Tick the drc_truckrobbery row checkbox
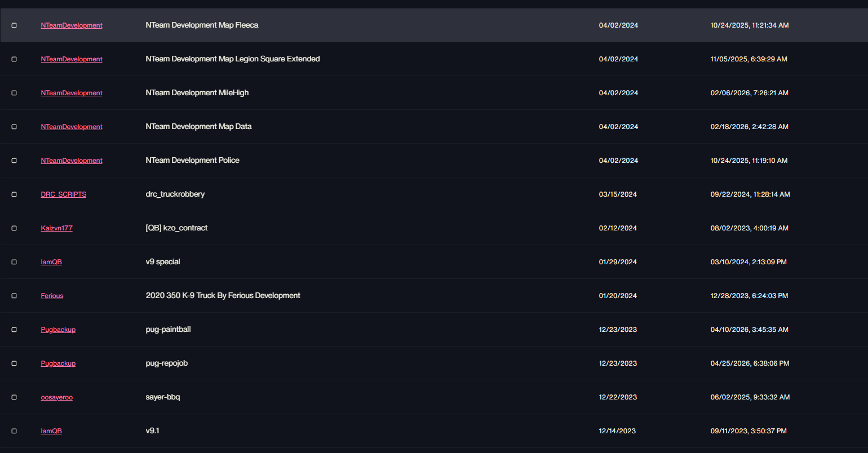This screenshot has height=453, width=868. (x=14, y=194)
